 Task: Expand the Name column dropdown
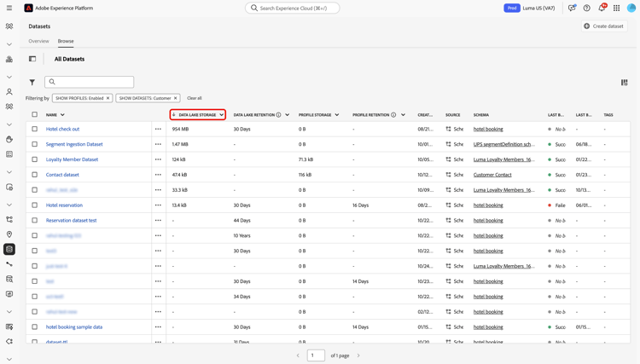coord(62,115)
